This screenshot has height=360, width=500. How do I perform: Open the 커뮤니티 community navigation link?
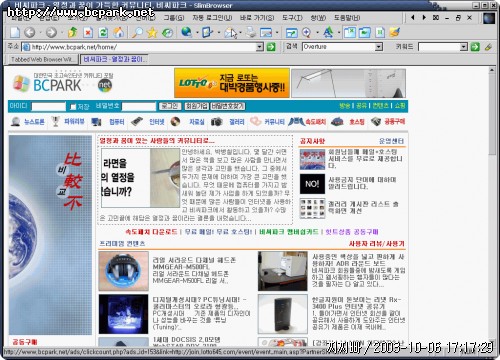[x=274, y=122]
